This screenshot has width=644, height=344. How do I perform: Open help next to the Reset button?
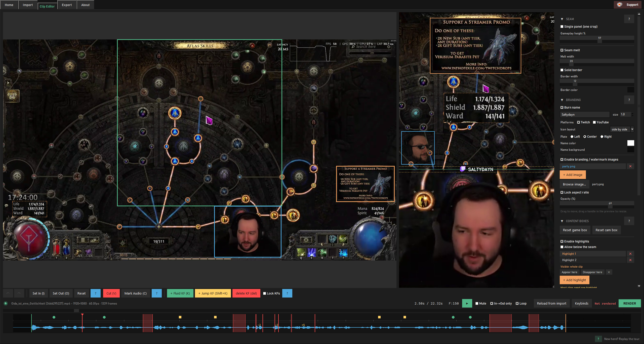[96, 293]
